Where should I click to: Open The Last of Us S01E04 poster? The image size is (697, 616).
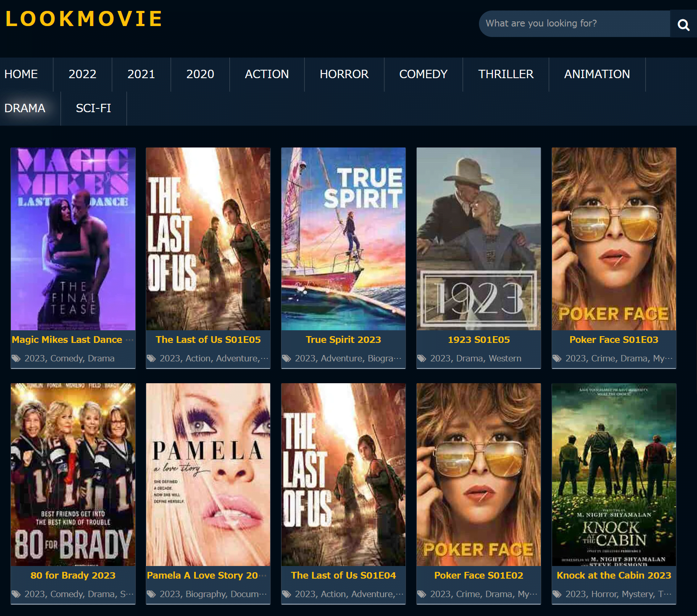343,474
